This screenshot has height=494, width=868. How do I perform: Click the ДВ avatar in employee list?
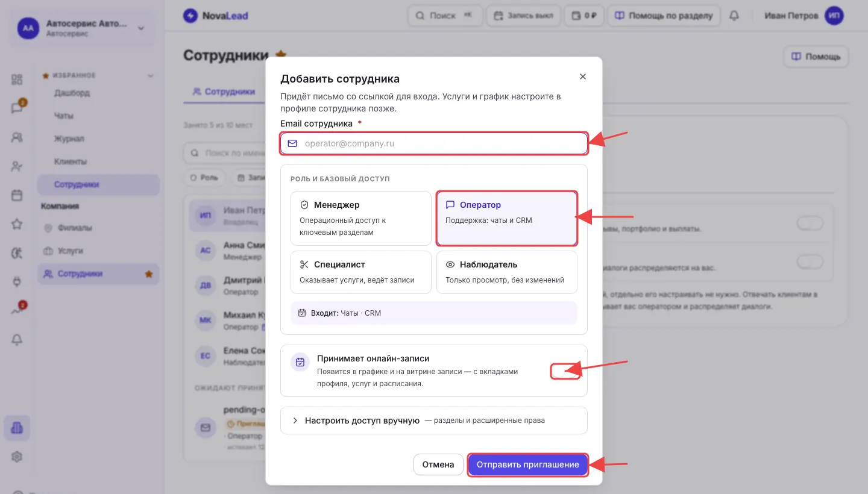coord(205,286)
